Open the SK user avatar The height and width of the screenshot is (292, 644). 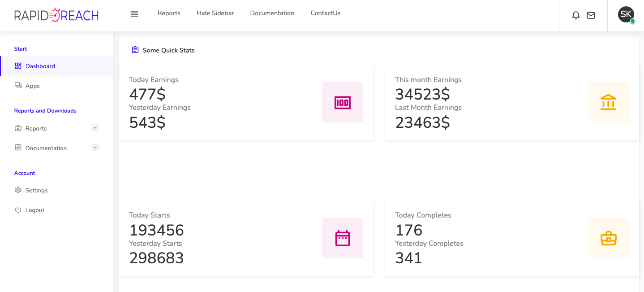tap(626, 14)
